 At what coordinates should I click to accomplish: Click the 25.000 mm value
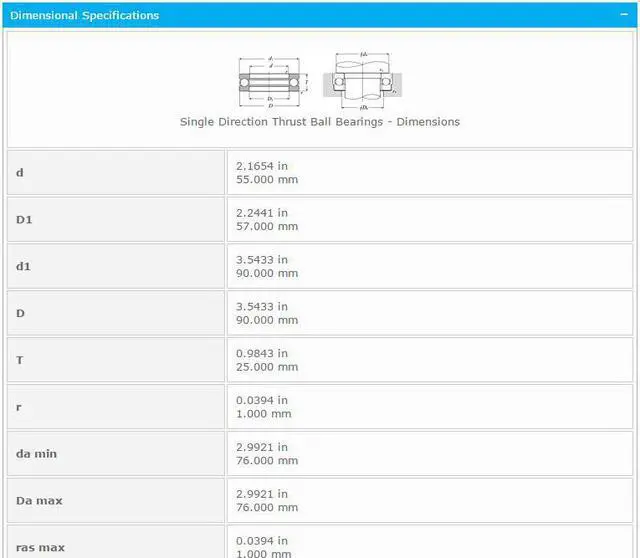pos(266,367)
